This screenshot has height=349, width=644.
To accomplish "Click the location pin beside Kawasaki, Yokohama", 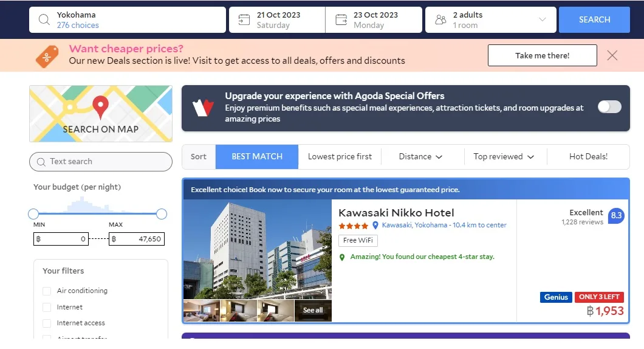I will 375,225.
